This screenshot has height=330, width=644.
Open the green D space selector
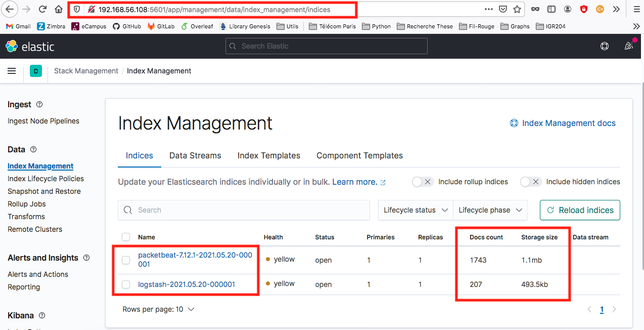point(36,71)
